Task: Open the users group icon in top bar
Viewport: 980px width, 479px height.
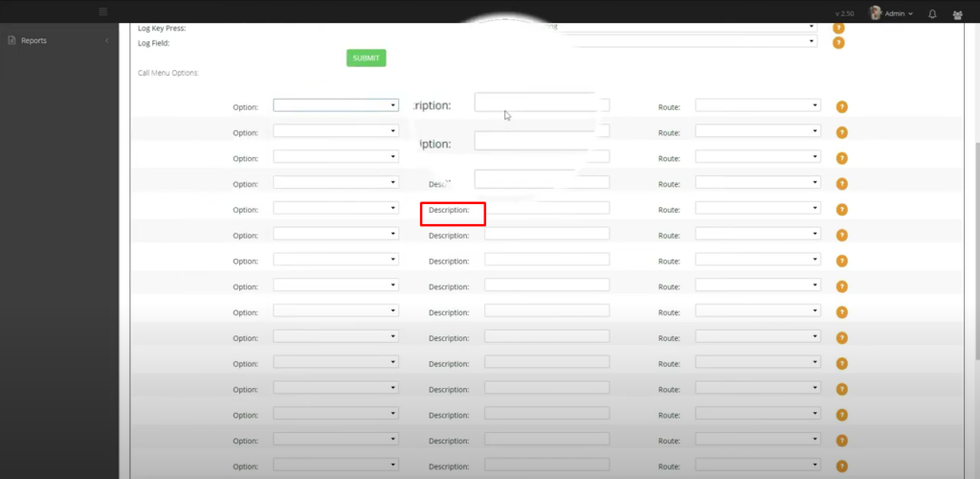Action: 957,14
